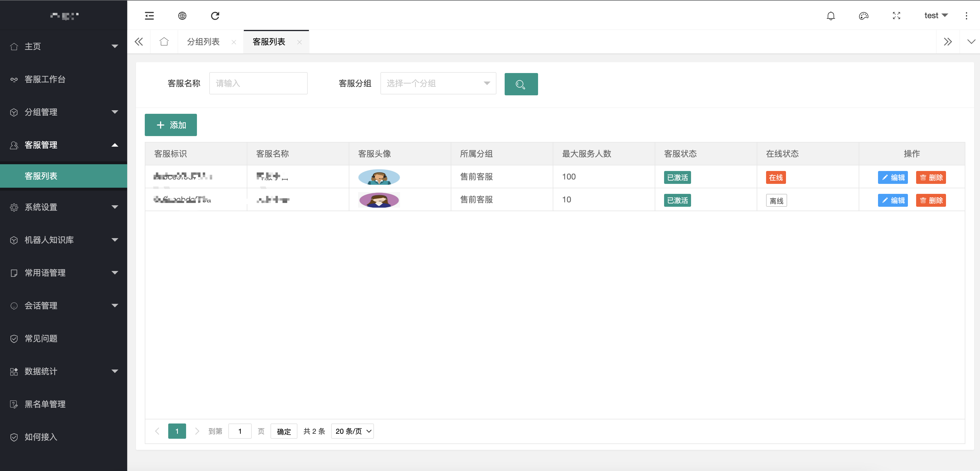
Task: Open the purple female avatar thumbnail
Action: tap(379, 200)
